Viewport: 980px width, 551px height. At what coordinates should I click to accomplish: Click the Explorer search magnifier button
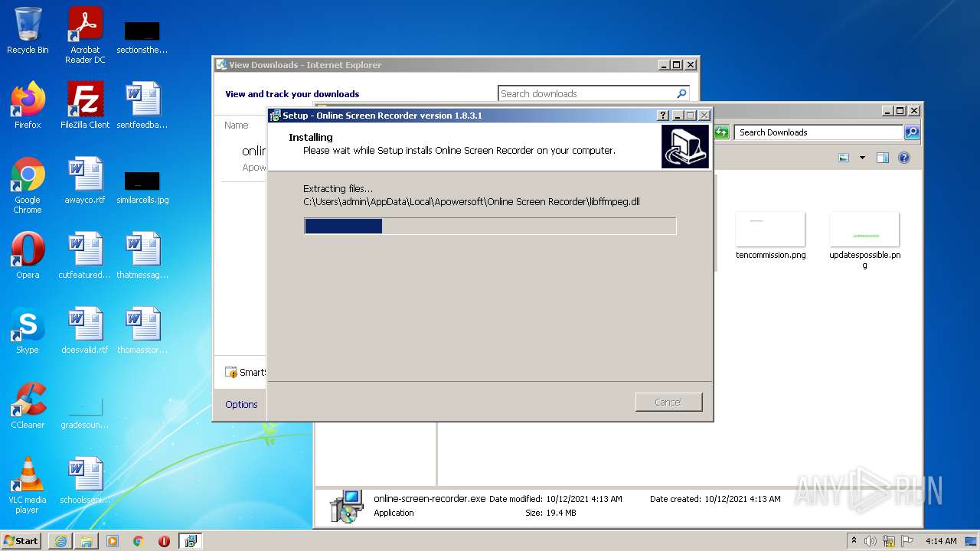[x=911, y=132]
